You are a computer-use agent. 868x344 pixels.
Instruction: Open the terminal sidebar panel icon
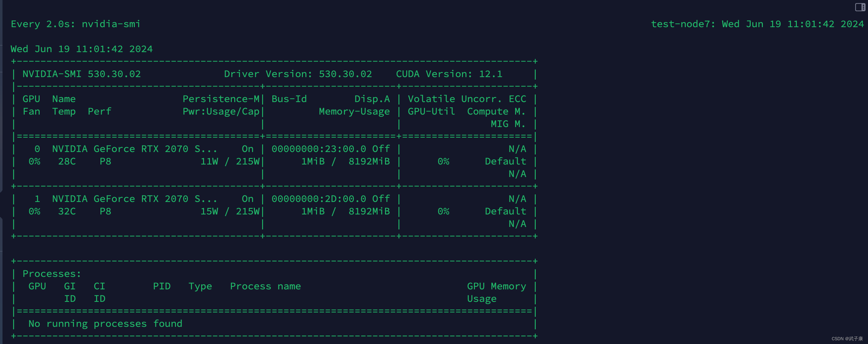pyautogui.click(x=858, y=7)
